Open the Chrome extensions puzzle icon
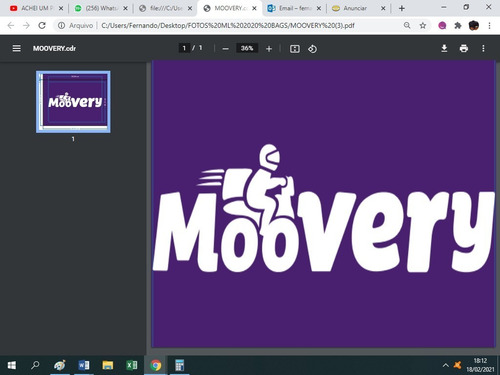Image resolution: width=500 pixels, height=375 pixels. [458, 25]
